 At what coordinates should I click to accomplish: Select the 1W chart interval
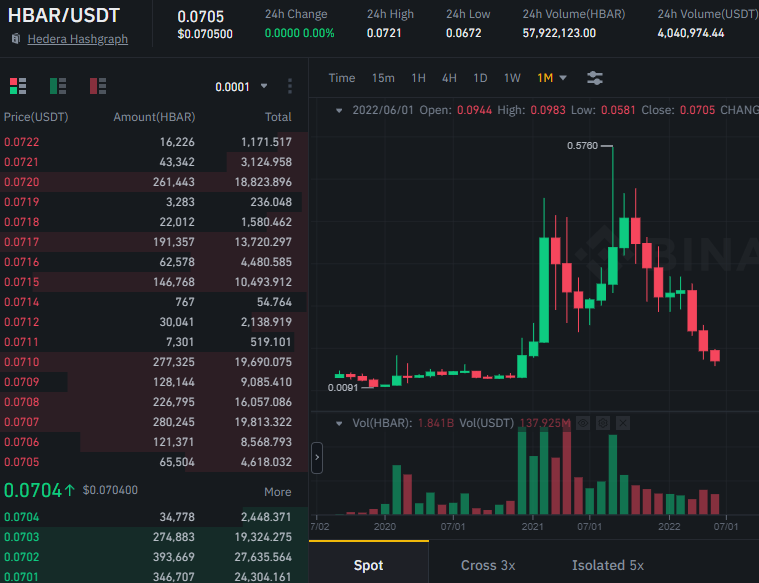tap(512, 78)
